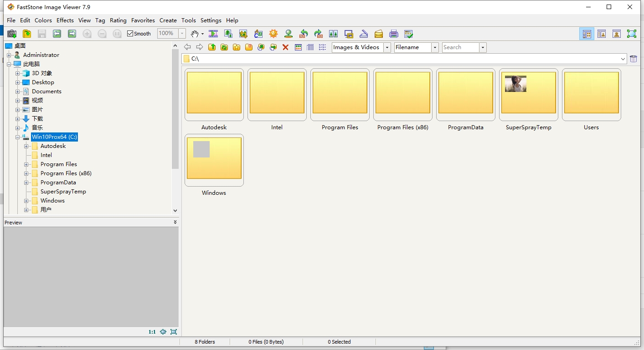Refresh the folder with the refresh icon
Viewport: 644px width, 350px height.
(224, 47)
